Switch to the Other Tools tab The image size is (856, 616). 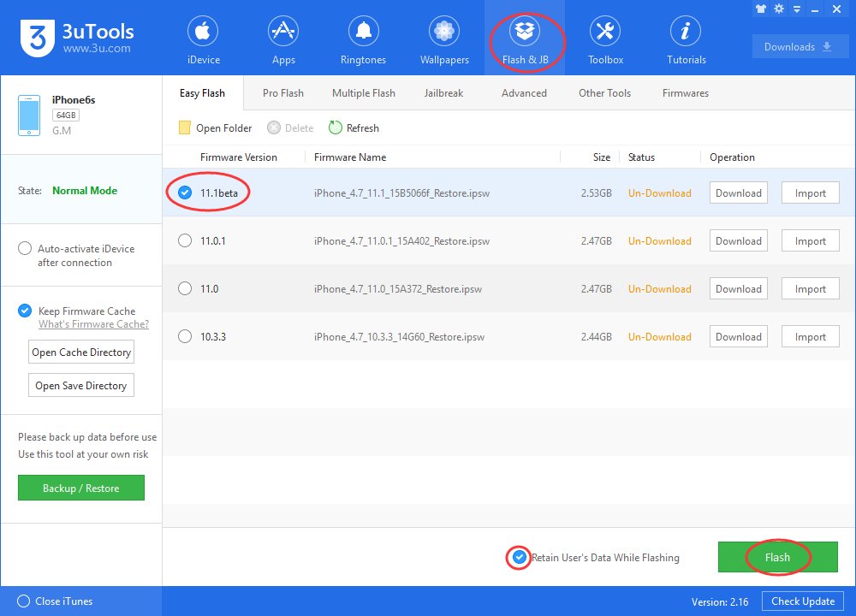click(604, 92)
